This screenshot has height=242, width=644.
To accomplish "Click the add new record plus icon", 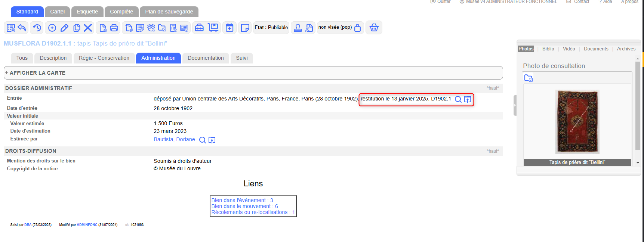I will pos(52,28).
